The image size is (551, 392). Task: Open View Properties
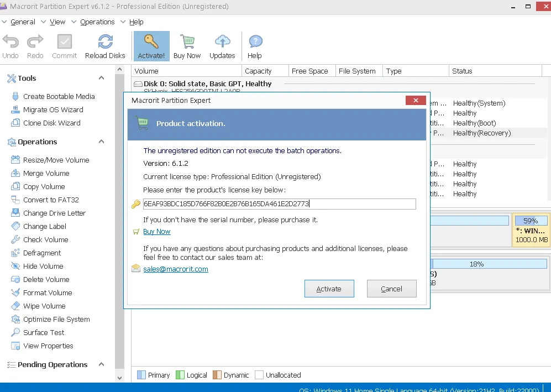click(42, 346)
